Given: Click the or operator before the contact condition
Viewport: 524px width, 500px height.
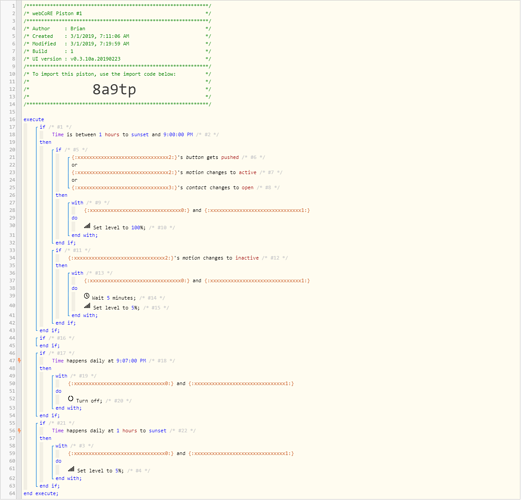Looking at the screenshot, I should [74, 180].
